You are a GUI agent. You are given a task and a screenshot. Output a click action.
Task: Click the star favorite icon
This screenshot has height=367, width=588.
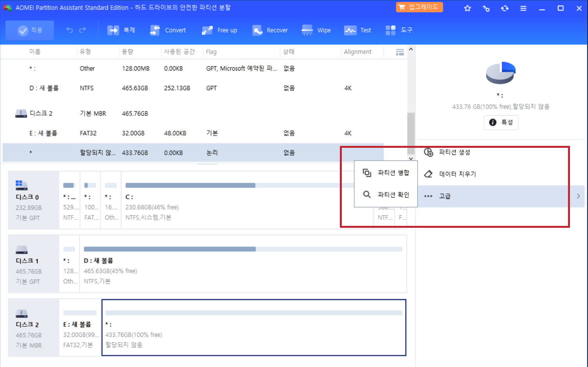click(467, 8)
